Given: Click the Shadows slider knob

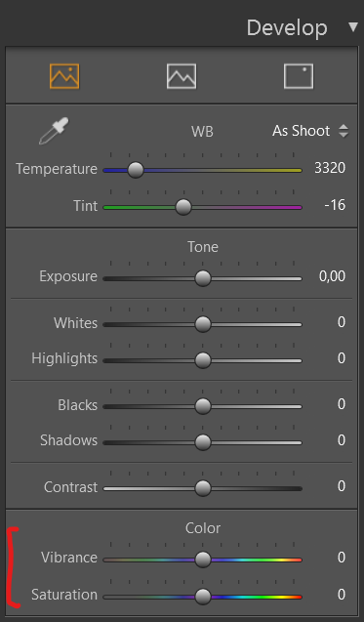Looking at the screenshot, I should 203,442.
